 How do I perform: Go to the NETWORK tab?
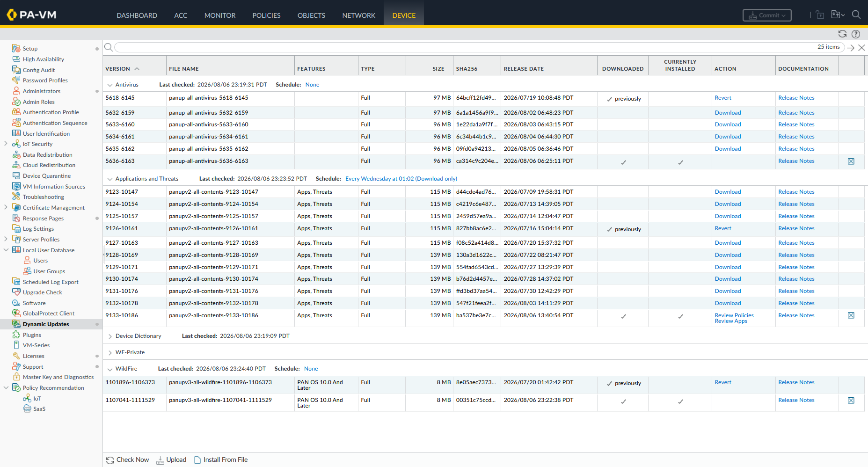358,15
